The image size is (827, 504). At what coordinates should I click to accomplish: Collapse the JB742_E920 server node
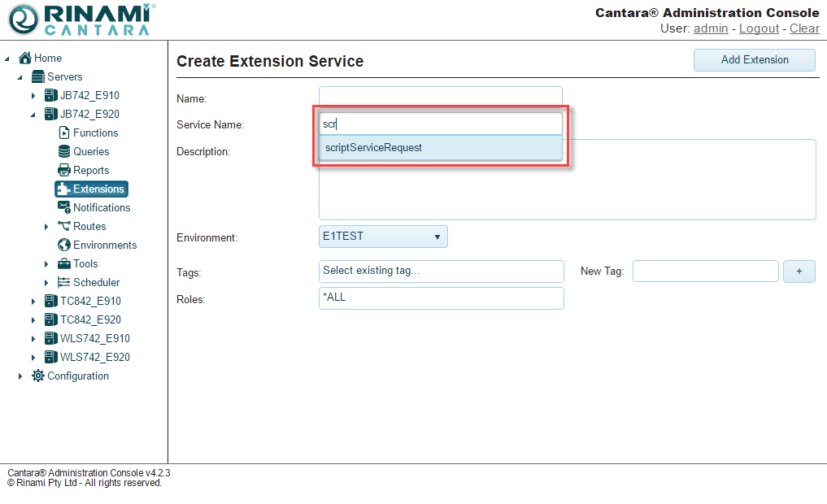coord(33,115)
